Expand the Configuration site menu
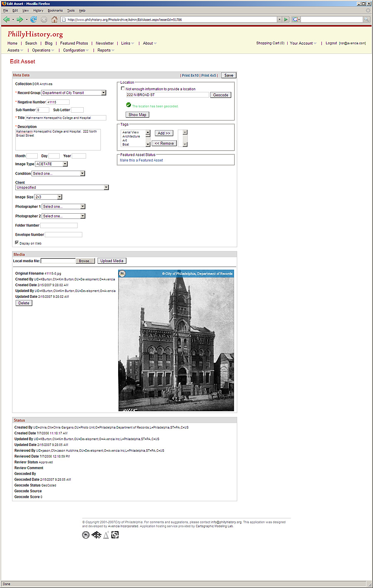Viewport: 373px width, 588px height. pyautogui.click(x=76, y=51)
